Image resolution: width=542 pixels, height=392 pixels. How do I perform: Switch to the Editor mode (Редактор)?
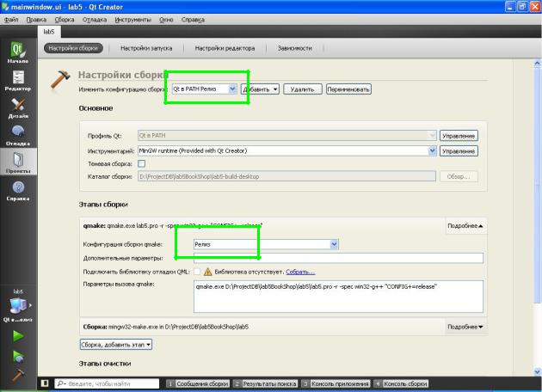(x=18, y=81)
